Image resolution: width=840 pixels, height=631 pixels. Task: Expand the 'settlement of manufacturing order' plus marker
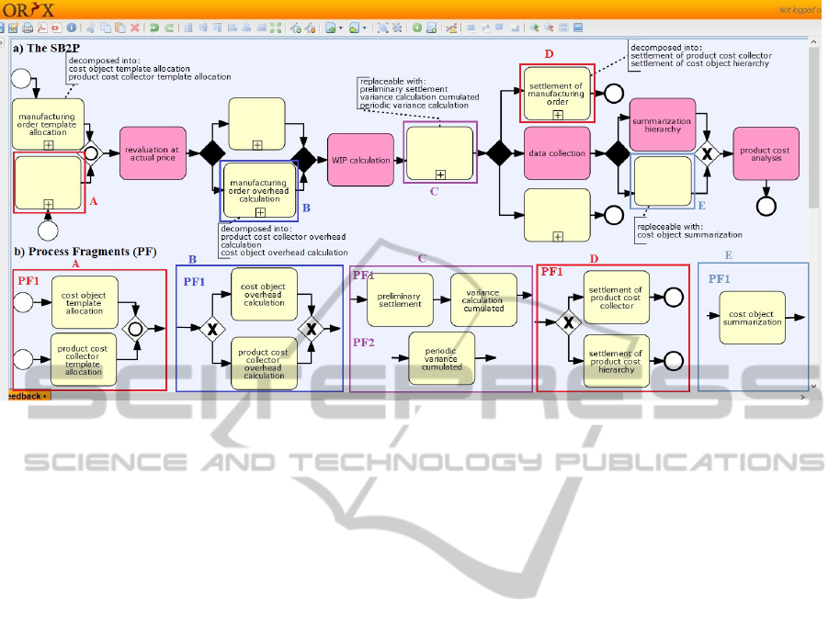[558, 115]
